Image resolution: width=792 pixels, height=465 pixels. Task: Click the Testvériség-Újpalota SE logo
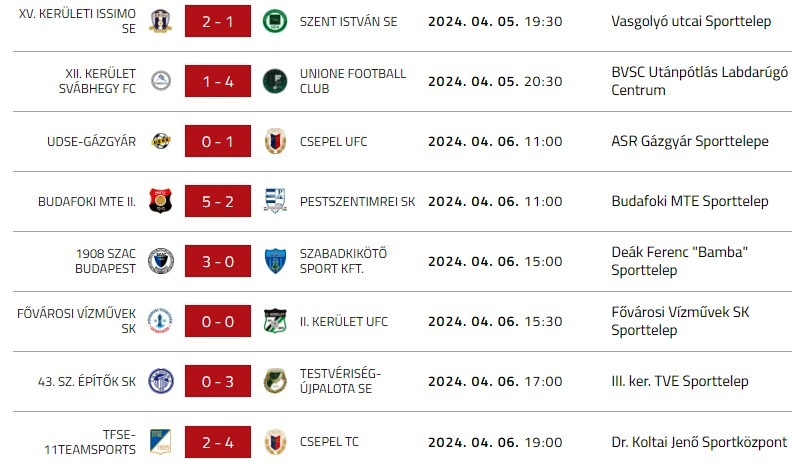[274, 381]
